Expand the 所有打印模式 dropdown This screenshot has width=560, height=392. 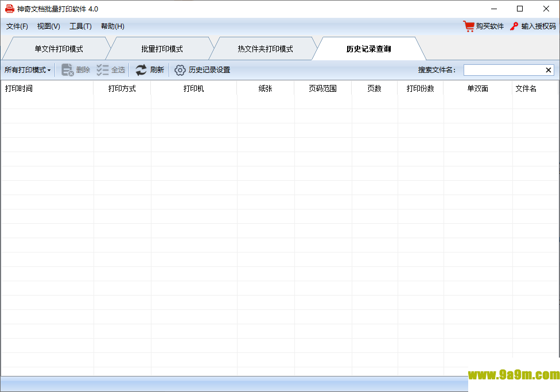(x=28, y=70)
